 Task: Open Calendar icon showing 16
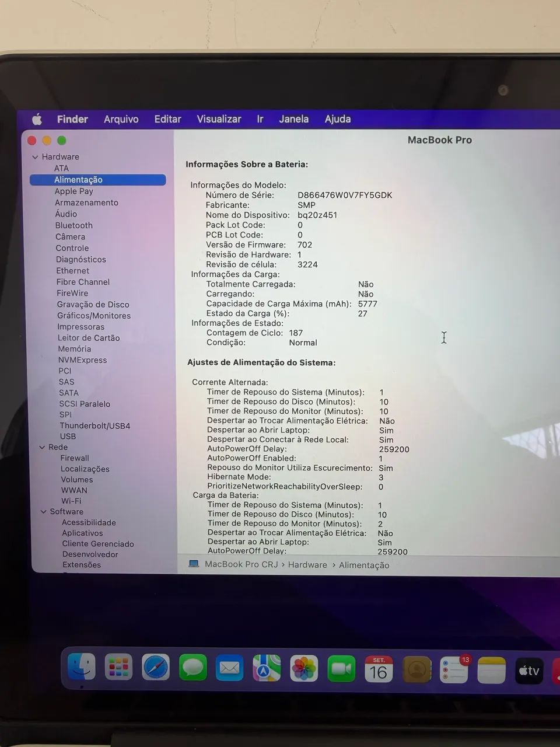(x=379, y=669)
